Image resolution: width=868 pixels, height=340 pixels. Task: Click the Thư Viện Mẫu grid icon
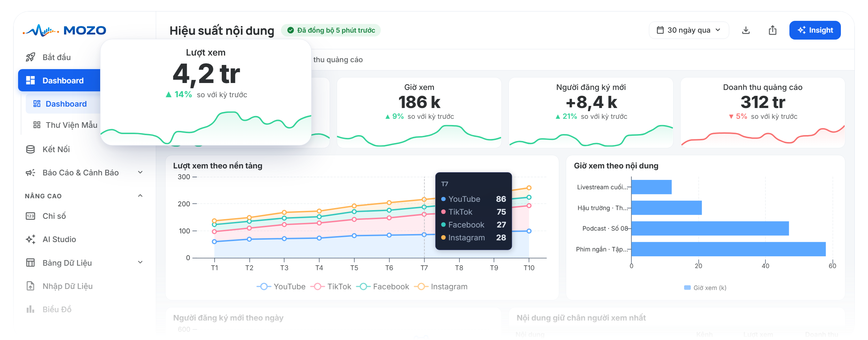[x=37, y=125]
